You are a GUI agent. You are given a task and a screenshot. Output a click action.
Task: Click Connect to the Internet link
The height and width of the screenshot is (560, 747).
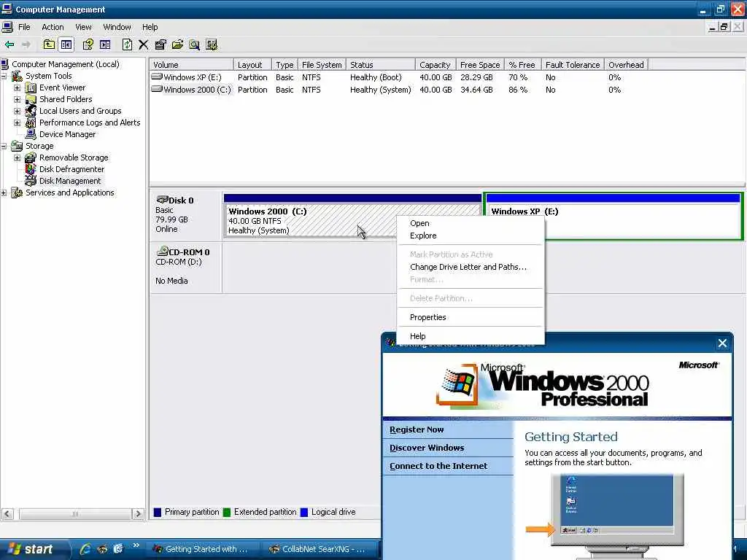[x=438, y=466]
